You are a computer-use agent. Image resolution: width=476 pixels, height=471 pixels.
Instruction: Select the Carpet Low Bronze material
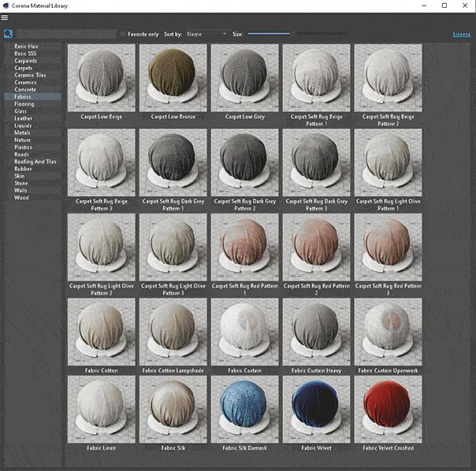173,77
